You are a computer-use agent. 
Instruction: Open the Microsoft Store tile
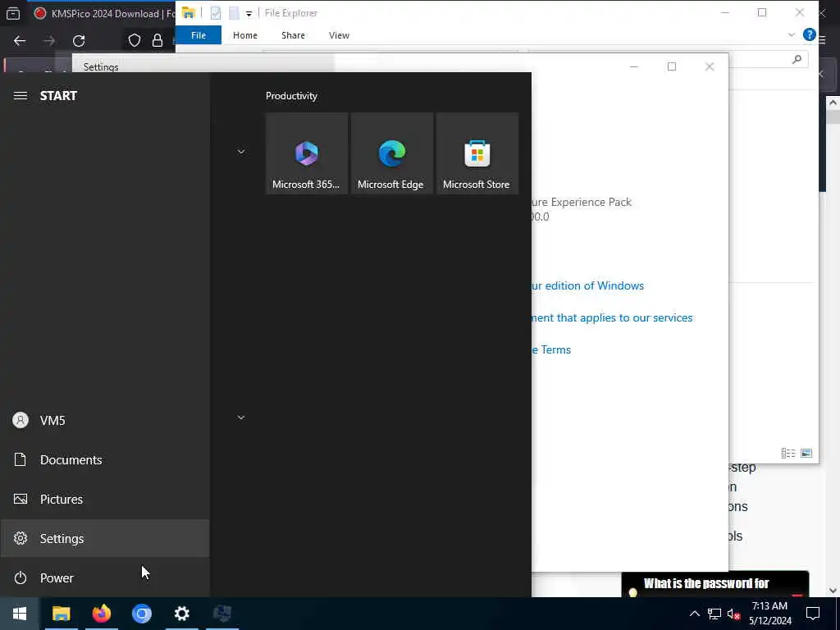coord(477,153)
